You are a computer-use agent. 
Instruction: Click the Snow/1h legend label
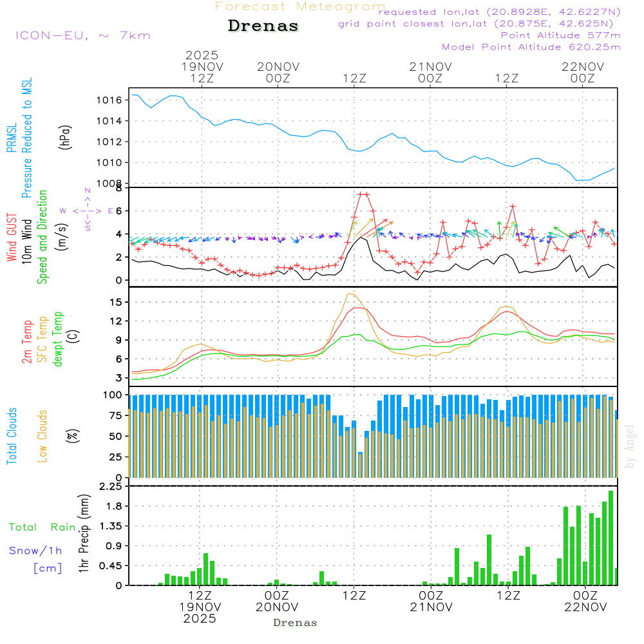point(35,551)
